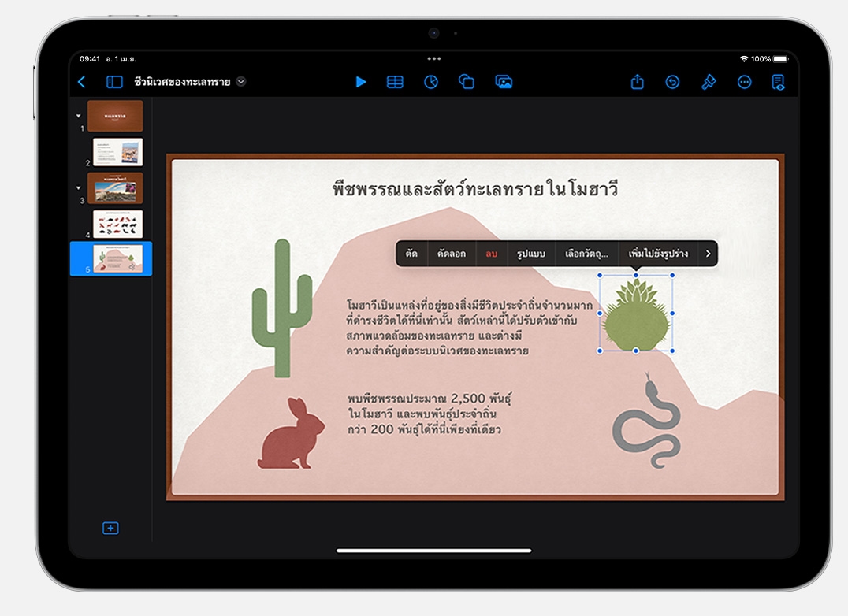Choose ลบ (Delete) in context menu
The width and height of the screenshot is (848, 616).
(x=492, y=254)
